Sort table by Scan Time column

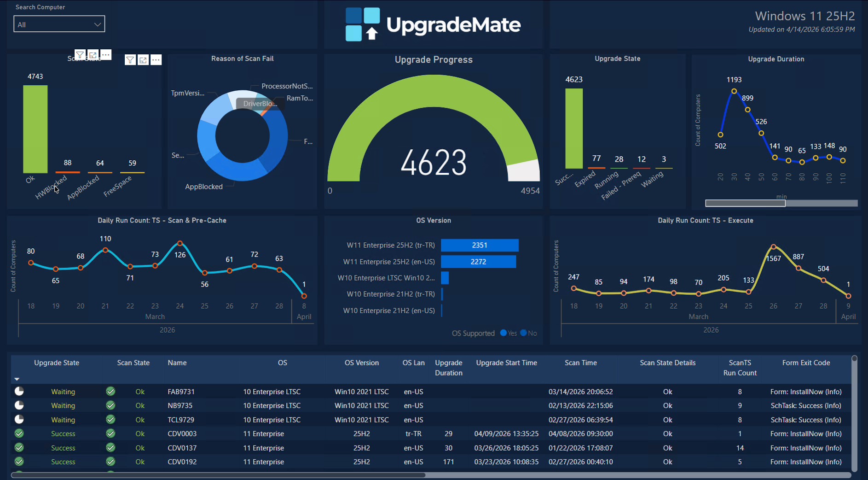click(581, 363)
